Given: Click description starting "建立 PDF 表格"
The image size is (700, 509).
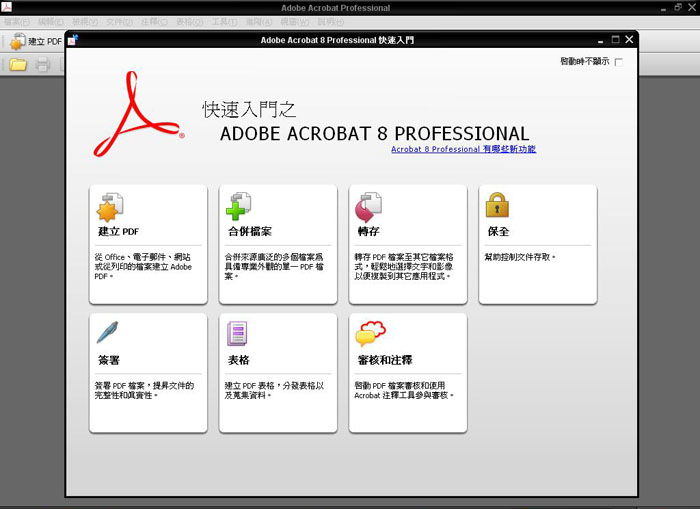Looking at the screenshot, I should coord(274,390).
